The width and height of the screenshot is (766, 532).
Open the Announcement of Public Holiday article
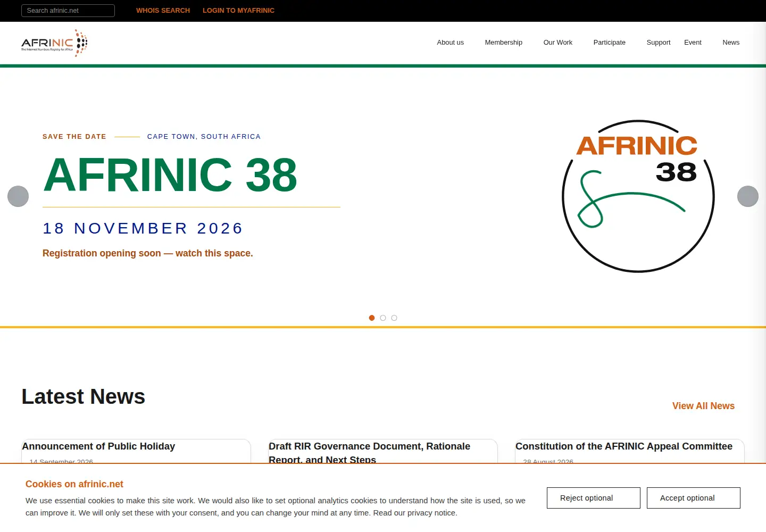[98, 446]
